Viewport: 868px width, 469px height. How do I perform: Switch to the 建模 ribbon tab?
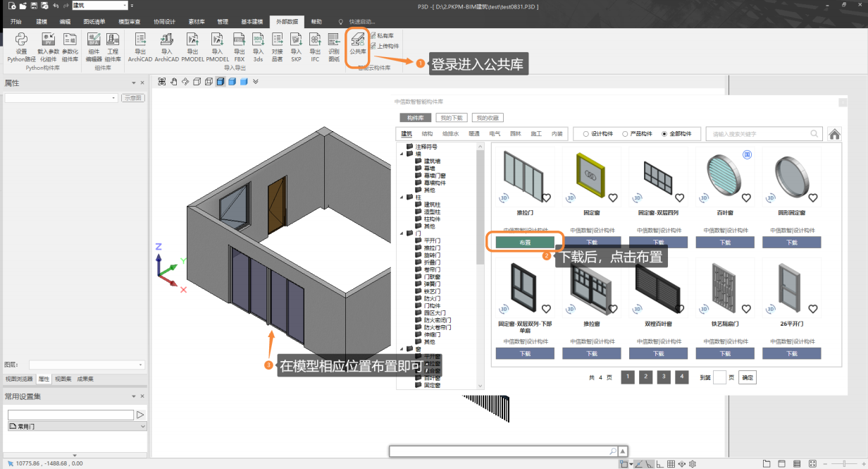(42, 22)
